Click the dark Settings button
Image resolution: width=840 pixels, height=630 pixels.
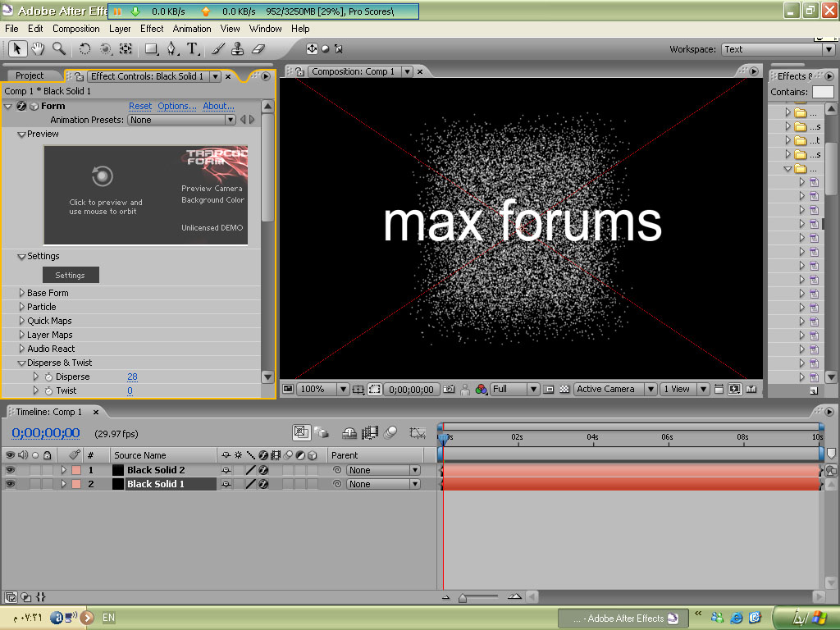(x=71, y=276)
